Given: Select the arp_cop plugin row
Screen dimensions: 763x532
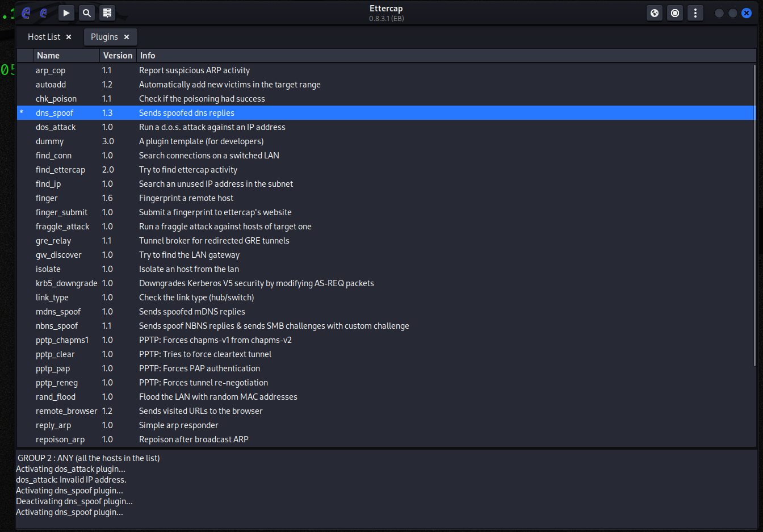Looking at the screenshot, I should click(x=386, y=70).
